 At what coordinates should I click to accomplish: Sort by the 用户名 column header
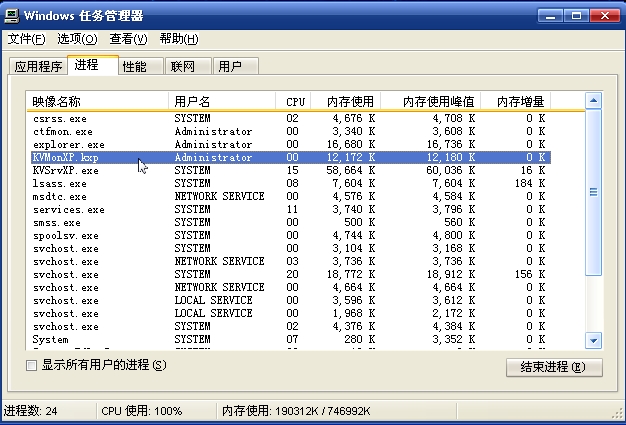(x=222, y=101)
